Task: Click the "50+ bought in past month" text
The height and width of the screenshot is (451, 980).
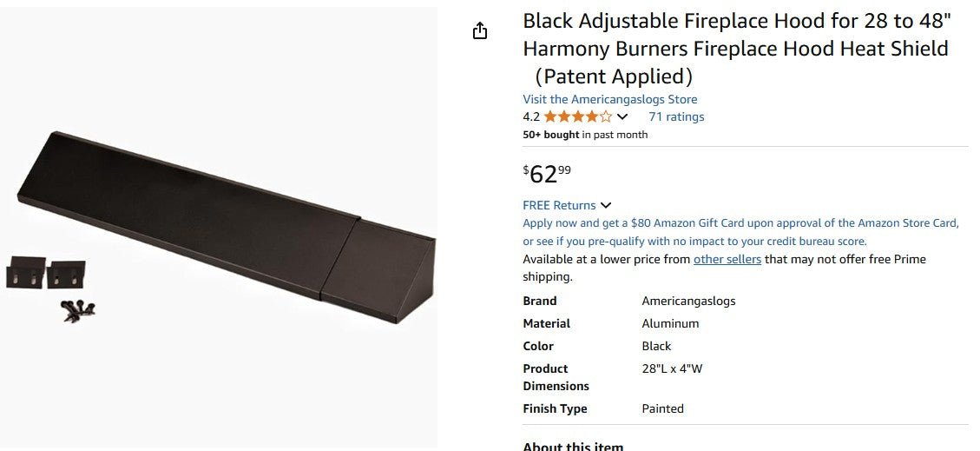Action: click(x=585, y=135)
